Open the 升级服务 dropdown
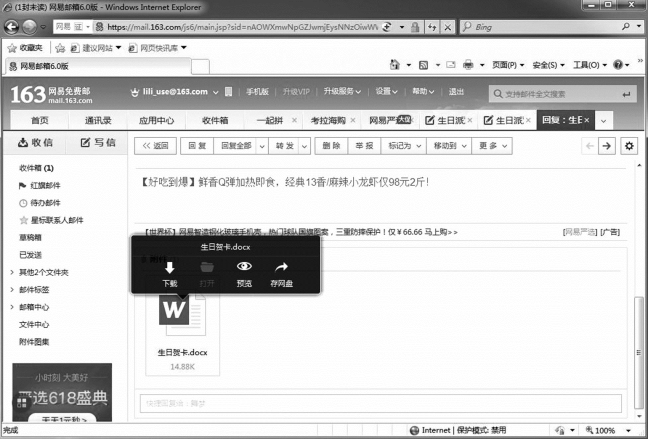 pyautogui.click(x=342, y=91)
